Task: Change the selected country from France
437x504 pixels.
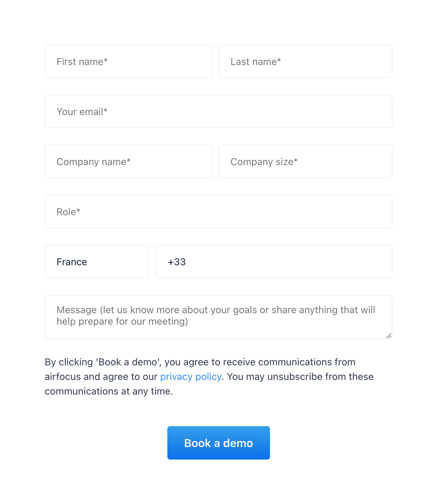Action: (96, 261)
